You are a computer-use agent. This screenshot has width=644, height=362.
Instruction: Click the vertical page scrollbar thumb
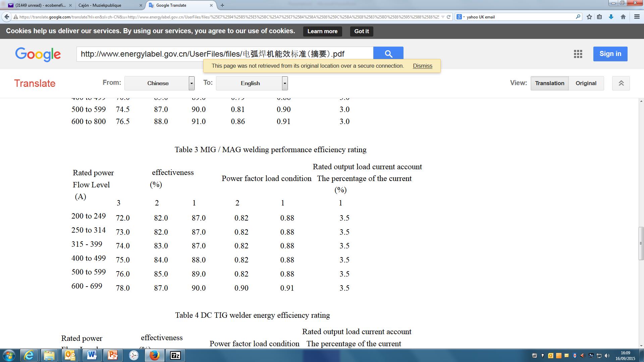641,243
